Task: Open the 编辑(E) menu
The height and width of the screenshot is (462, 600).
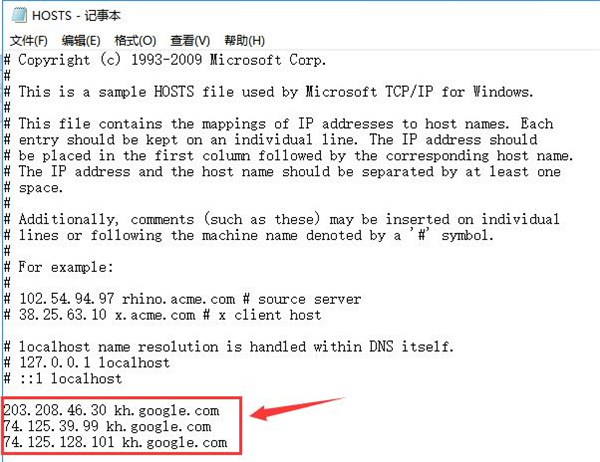Action: (81, 41)
